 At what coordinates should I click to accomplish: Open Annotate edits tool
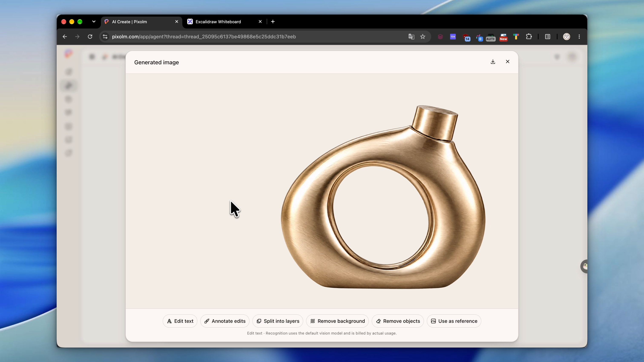(225, 321)
